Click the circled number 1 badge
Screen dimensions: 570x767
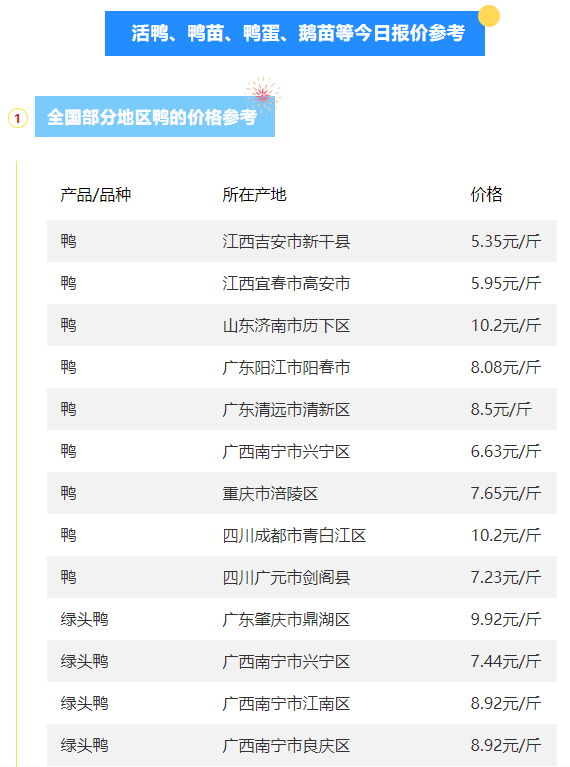point(18,118)
